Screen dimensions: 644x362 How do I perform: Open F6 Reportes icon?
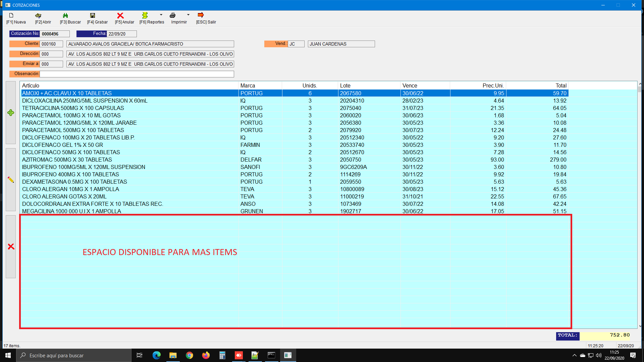145,15
